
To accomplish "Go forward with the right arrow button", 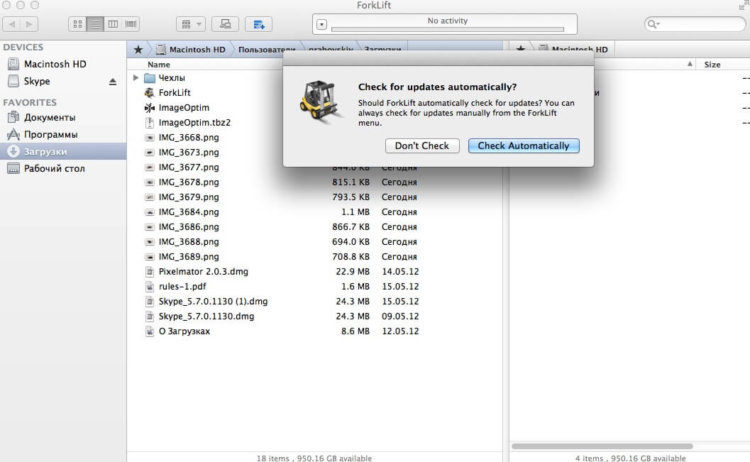I will (x=29, y=24).
